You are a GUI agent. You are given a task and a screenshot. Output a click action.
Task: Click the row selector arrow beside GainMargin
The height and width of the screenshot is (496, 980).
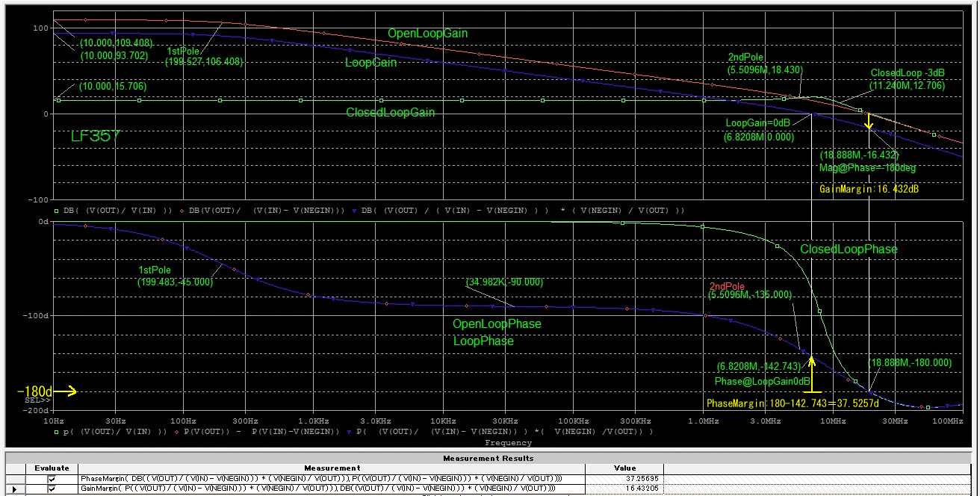coord(15,489)
